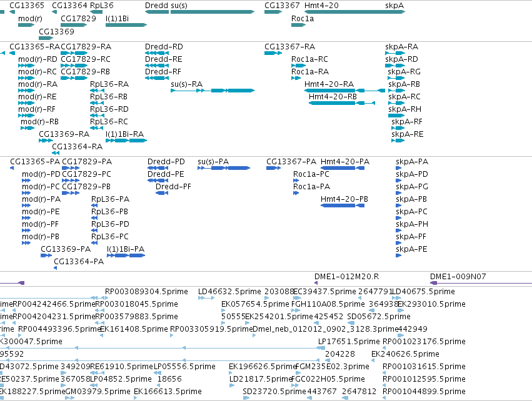Click the Roc1a-RC transcript label

point(309,59)
